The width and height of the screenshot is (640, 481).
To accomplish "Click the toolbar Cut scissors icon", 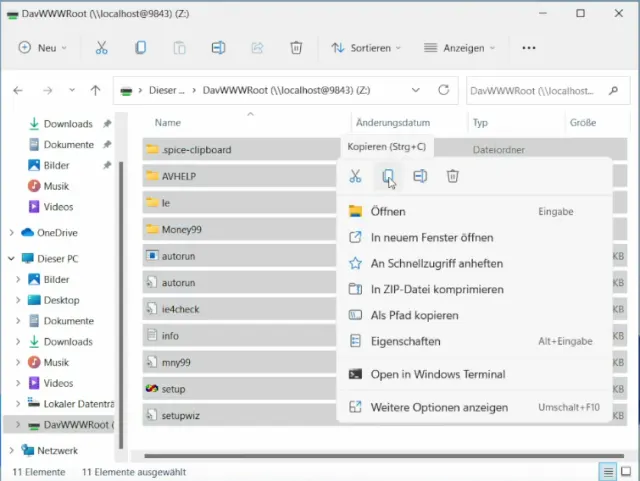I will 101,47.
